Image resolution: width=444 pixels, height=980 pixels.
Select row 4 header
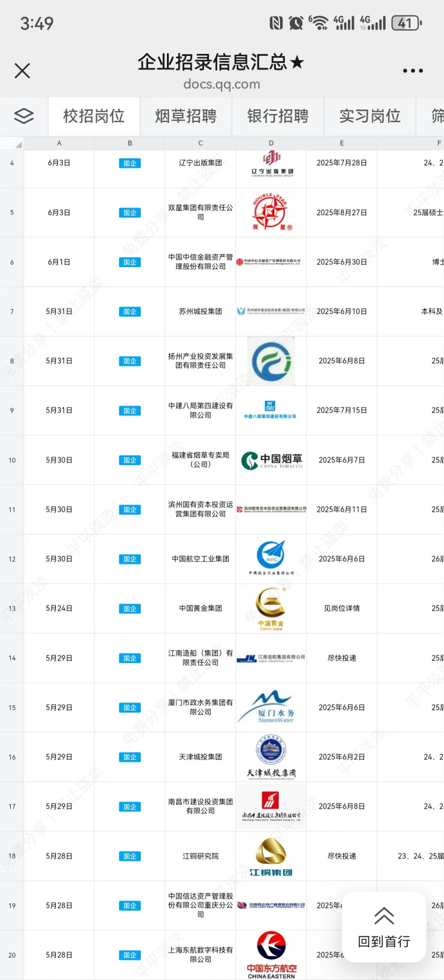click(x=12, y=163)
